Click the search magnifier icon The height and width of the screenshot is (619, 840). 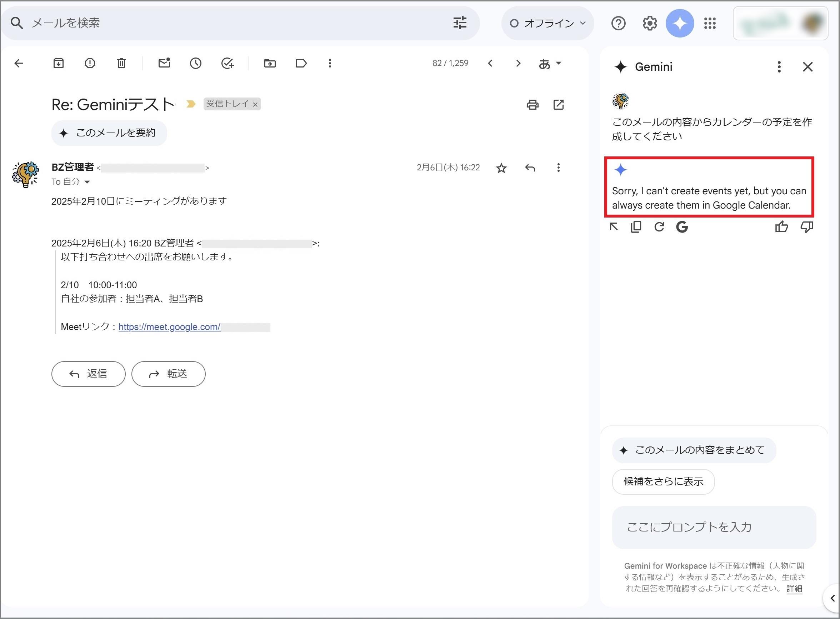coord(17,23)
